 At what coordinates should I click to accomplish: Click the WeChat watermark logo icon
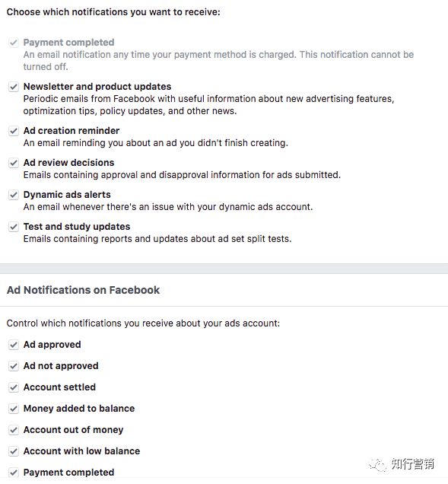(377, 464)
